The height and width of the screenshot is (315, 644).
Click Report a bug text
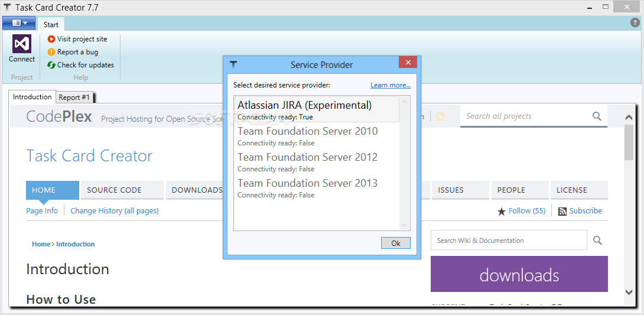(x=77, y=52)
